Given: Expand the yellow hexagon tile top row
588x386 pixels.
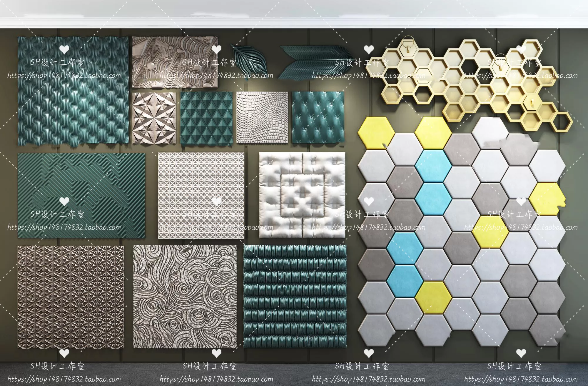Looking at the screenshot, I should pos(376,132).
